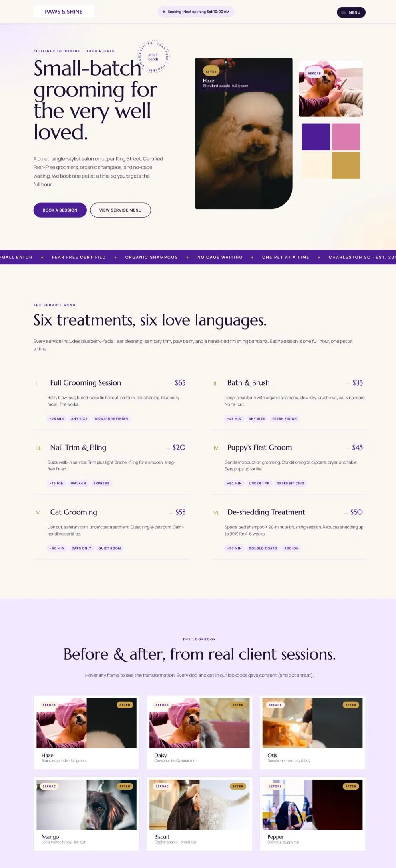Open the Hazel after poodle photo

click(x=244, y=133)
